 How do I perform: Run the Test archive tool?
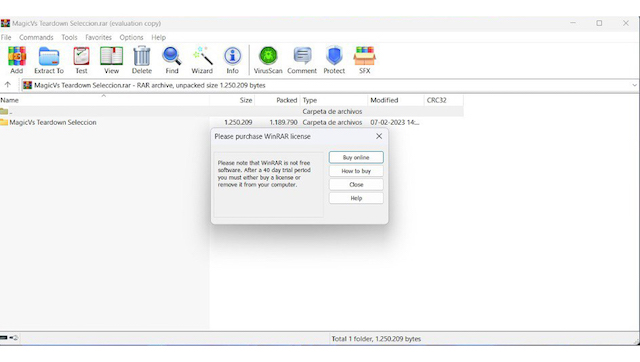click(x=81, y=60)
